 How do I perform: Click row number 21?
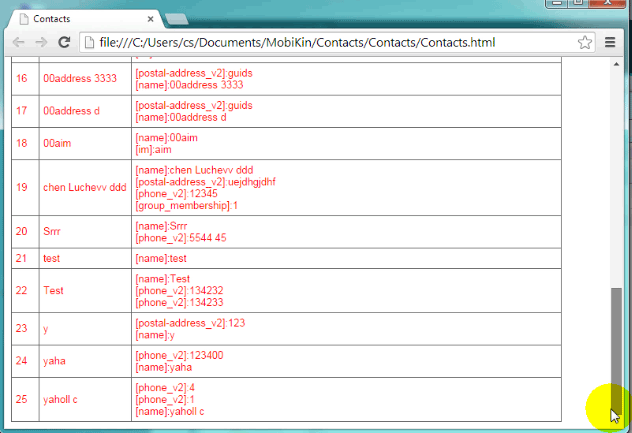pos(21,258)
